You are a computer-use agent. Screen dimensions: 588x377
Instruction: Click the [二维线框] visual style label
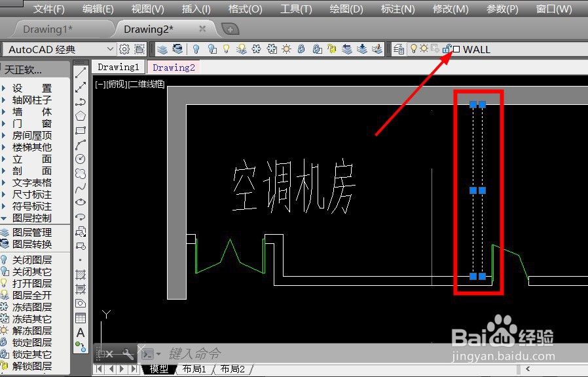click(x=146, y=85)
